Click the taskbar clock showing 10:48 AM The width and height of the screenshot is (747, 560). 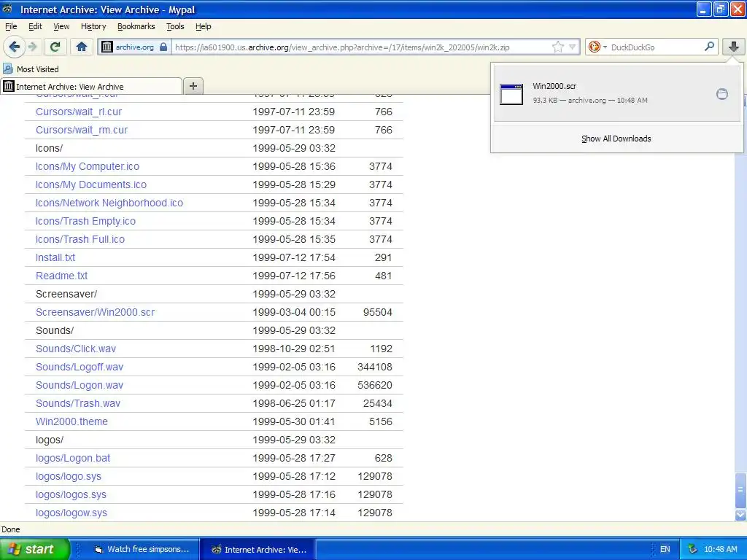coord(720,549)
